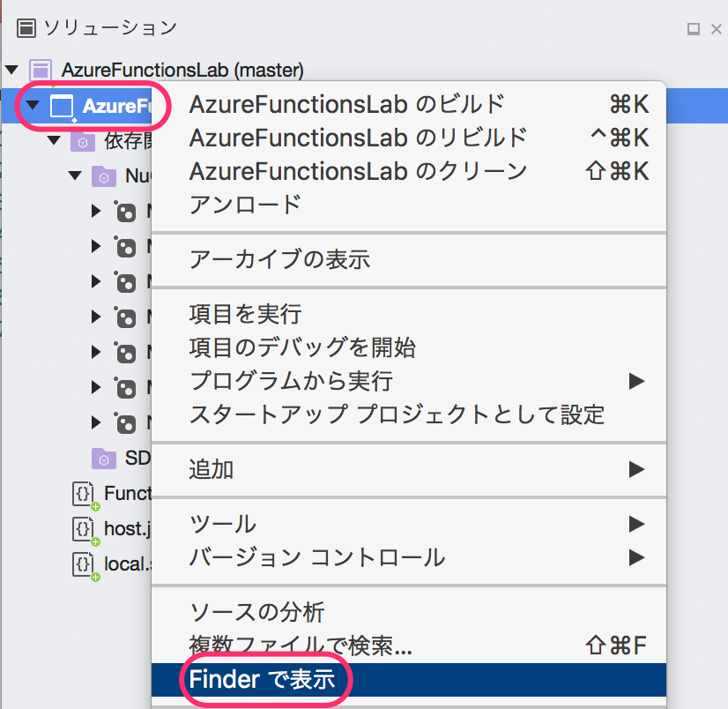The width and height of the screenshot is (728, 709).
Task: Click the NuGet folder icon
Action: [103, 176]
